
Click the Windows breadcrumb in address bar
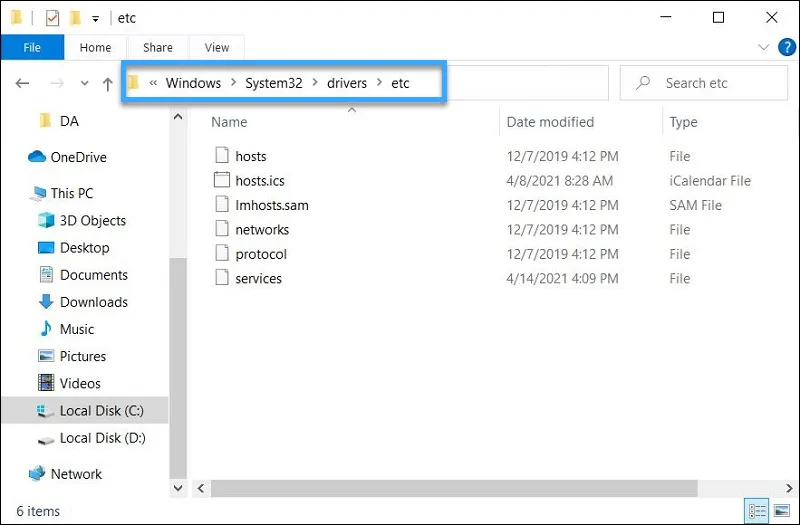(193, 83)
